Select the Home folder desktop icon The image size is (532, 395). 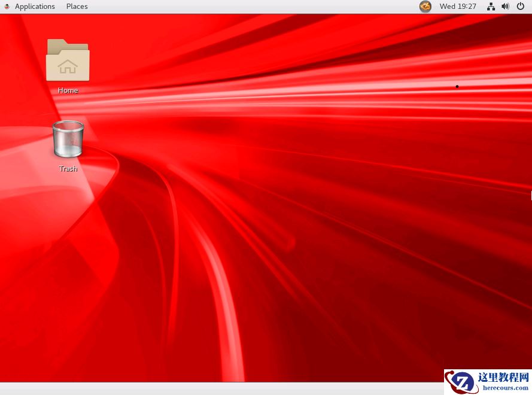pyautogui.click(x=68, y=60)
